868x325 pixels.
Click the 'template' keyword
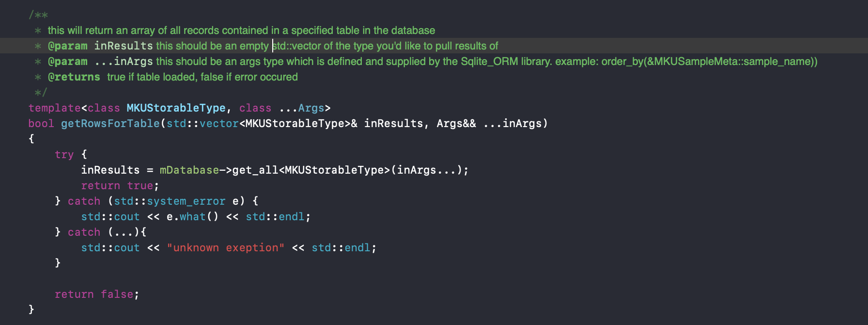54,108
